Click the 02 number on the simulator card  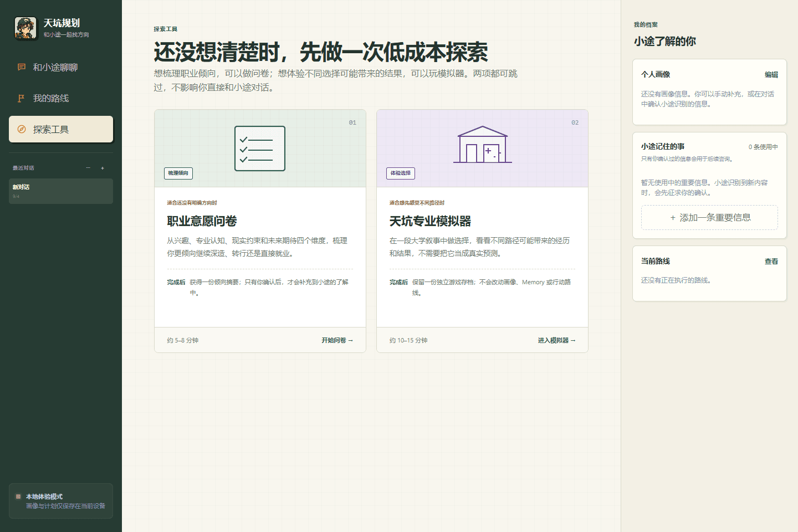(x=575, y=122)
